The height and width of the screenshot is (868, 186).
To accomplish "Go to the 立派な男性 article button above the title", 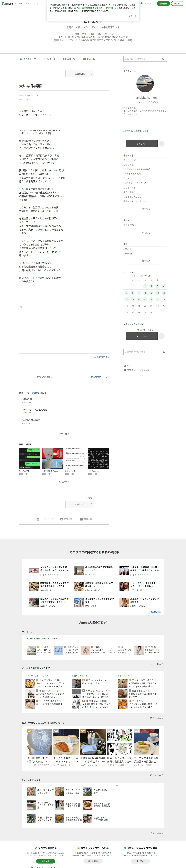I will coord(80,73).
